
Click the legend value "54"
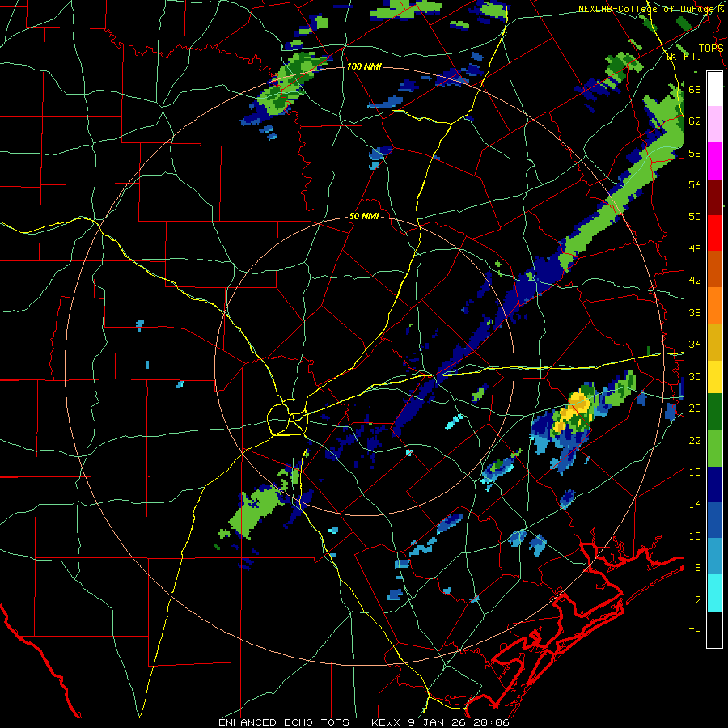tap(695, 184)
